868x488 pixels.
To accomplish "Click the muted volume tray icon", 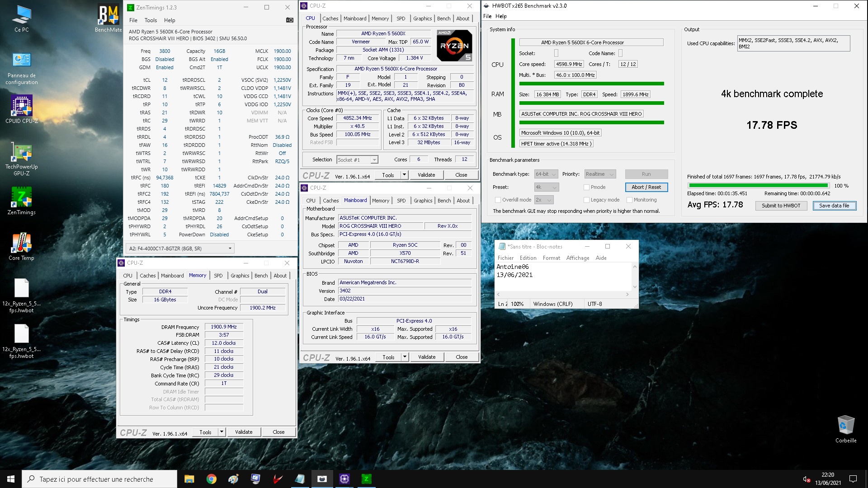I will (x=806, y=479).
